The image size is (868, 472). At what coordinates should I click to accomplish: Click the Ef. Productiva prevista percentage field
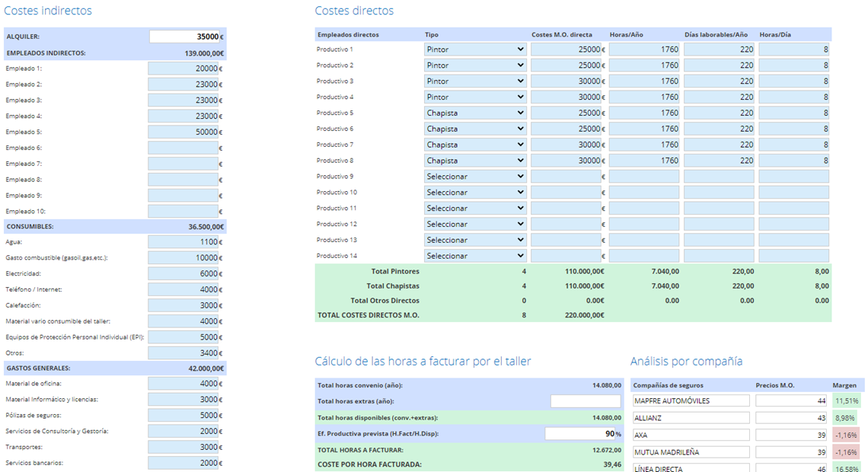580,434
